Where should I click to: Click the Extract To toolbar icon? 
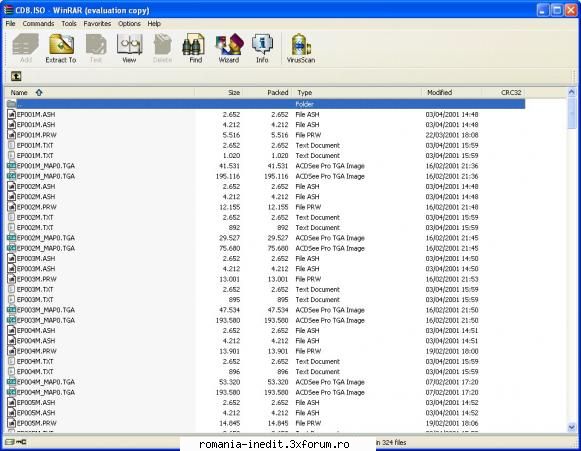pos(61,44)
